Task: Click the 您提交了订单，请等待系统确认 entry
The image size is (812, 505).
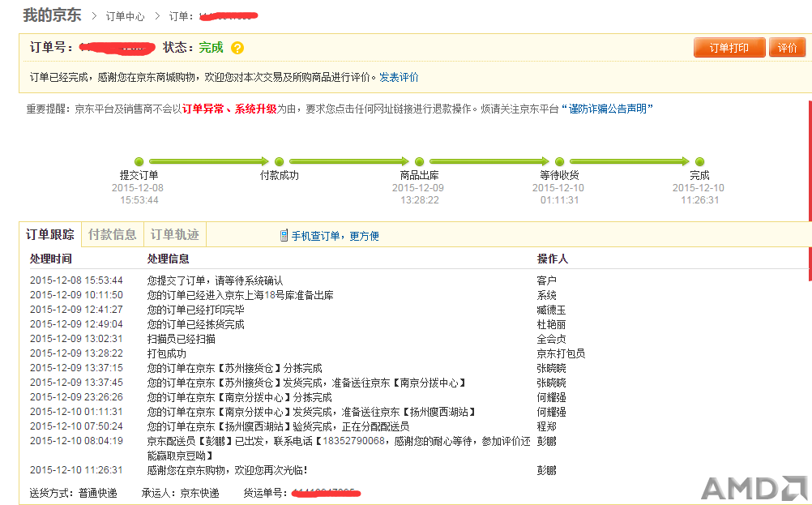Action: click(x=215, y=280)
